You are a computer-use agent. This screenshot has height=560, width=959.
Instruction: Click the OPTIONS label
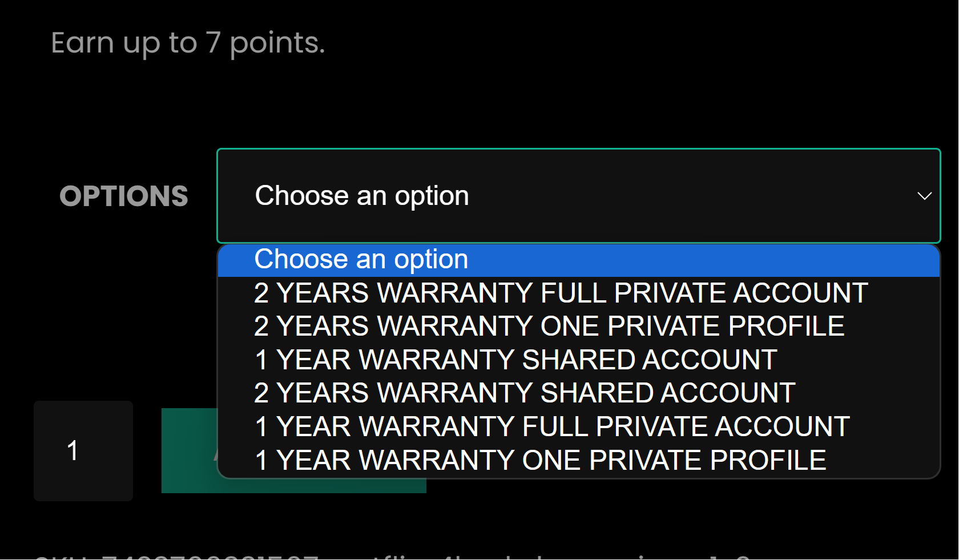point(124,196)
